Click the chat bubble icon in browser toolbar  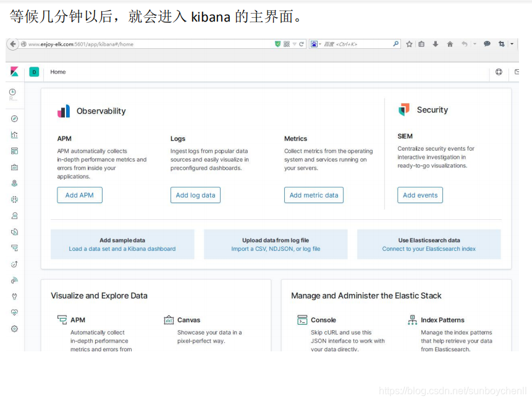coord(487,44)
